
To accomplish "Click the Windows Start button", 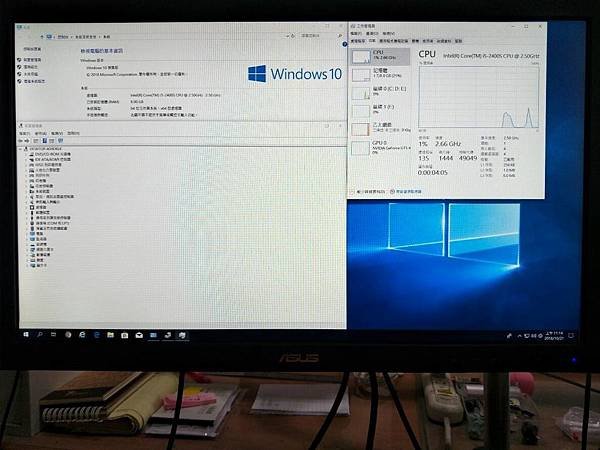I will (x=26, y=335).
